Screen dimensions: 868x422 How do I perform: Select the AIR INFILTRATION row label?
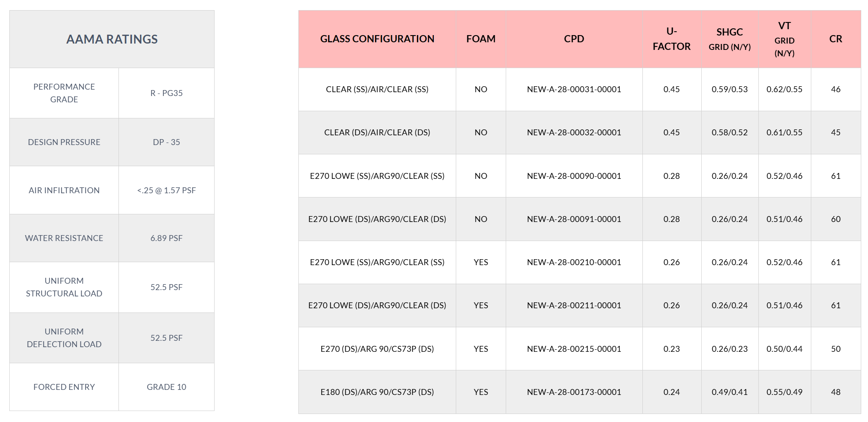click(x=64, y=190)
